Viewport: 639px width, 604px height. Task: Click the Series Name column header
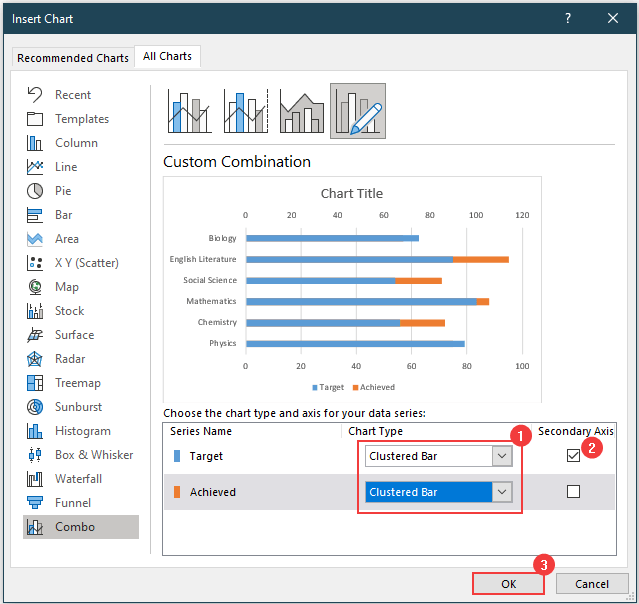(201, 431)
